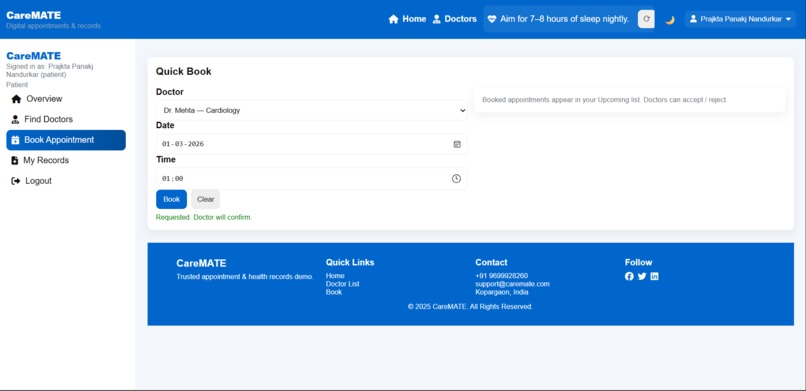Screen dimensions: 806x391
Task: Open Doctors in the top navigation
Action: tap(454, 19)
